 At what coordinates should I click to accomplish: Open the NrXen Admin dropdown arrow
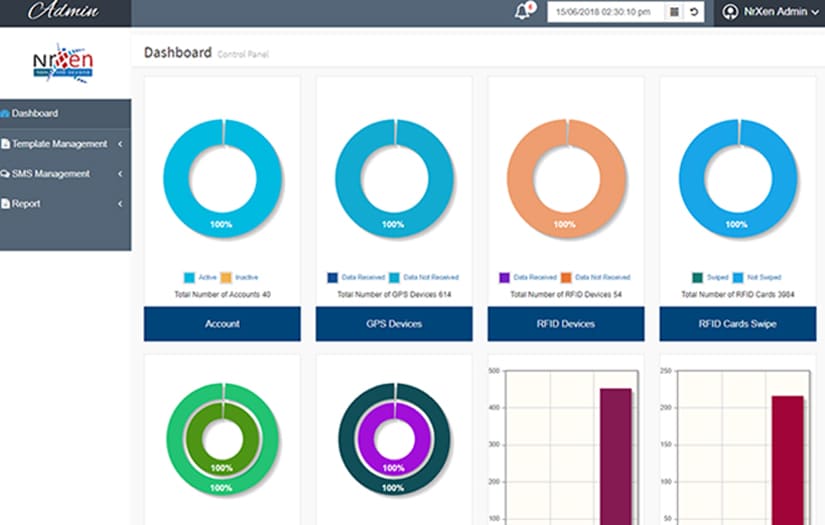(x=814, y=13)
